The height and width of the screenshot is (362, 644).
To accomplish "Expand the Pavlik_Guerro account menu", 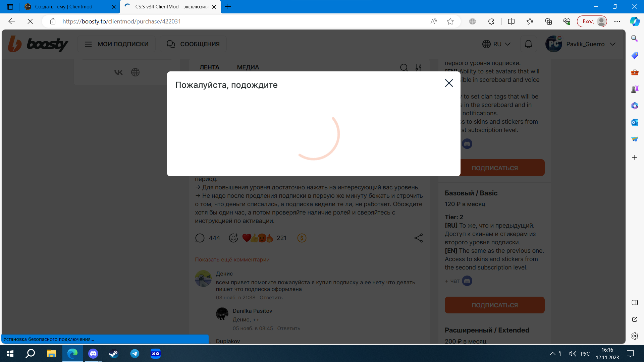I will click(x=581, y=44).
